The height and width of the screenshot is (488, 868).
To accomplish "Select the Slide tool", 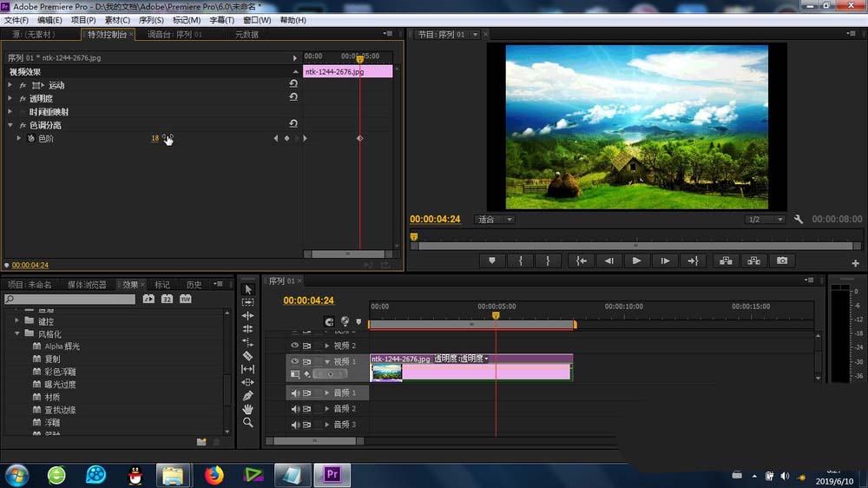I will 248,382.
